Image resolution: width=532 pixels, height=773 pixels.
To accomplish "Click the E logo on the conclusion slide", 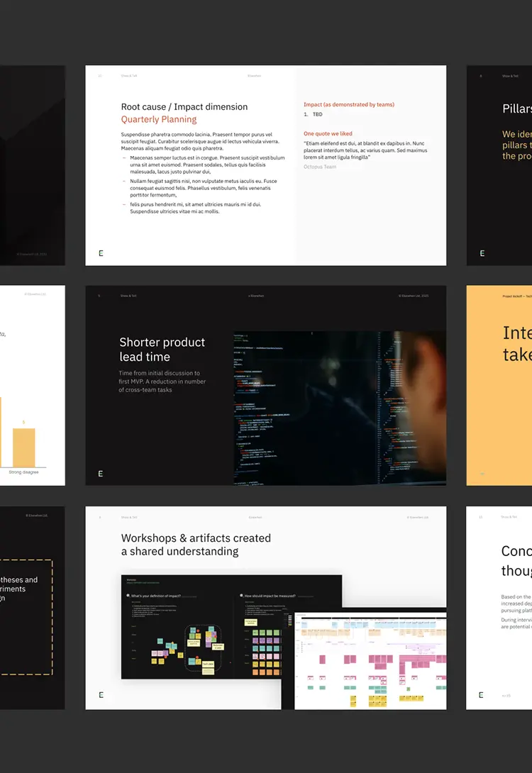I will (x=481, y=694).
